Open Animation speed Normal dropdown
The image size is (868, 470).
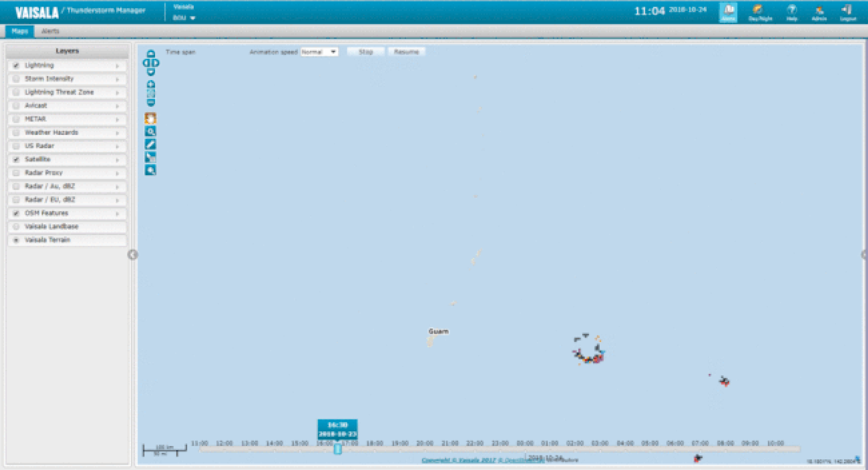pyautogui.click(x=319, y=52)
